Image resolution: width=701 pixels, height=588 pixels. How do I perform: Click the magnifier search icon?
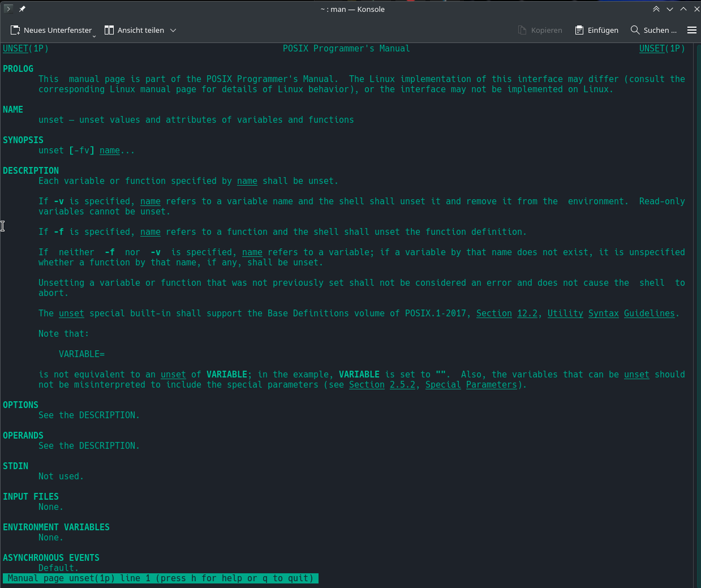pyautogui.click(x=635, y=30)
